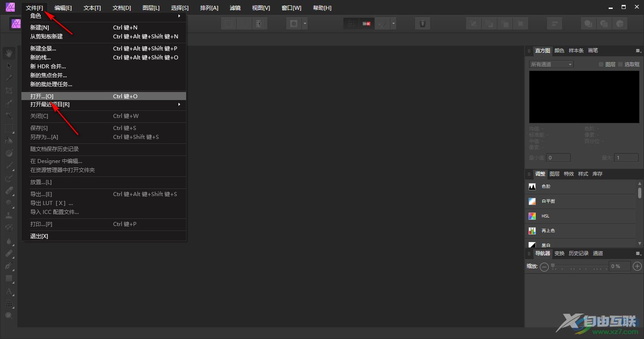The image size is (644, 339).
Task: Click the navigator zoom slider
Action: (579, 266)
